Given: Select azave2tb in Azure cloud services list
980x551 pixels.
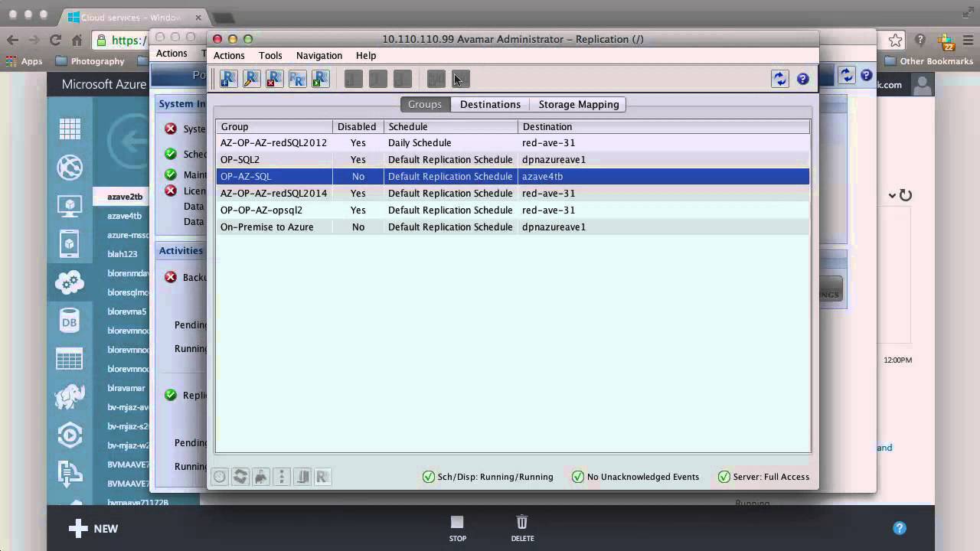Looking at the screenshot, I should pyautogui.click(x=125, y=197).
